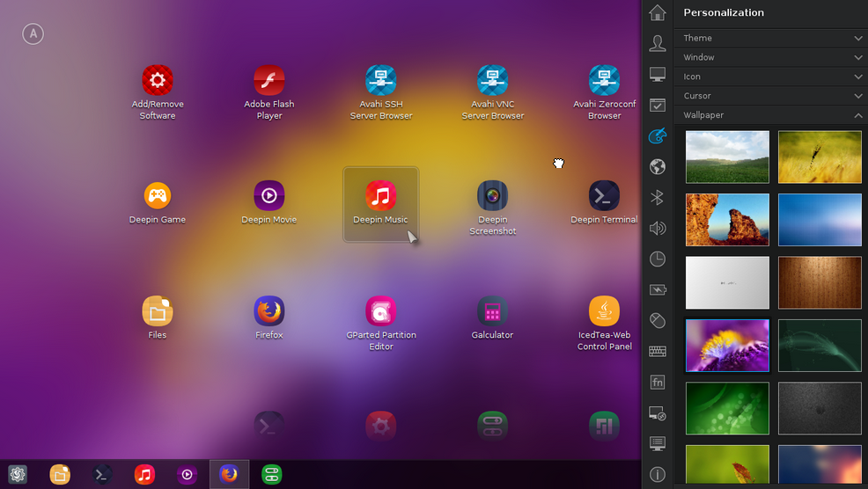868x489 pixels.
Task: Open Terminal from the dock
Action: [102, 475]
